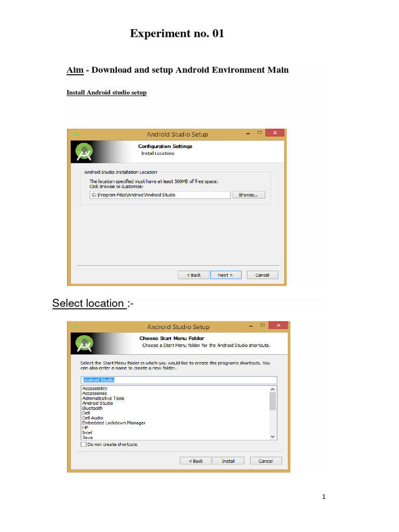The image size is (399, 532).
Task: Select 'Embedded Lockdown Manager' folder entry
Action: 114,423
